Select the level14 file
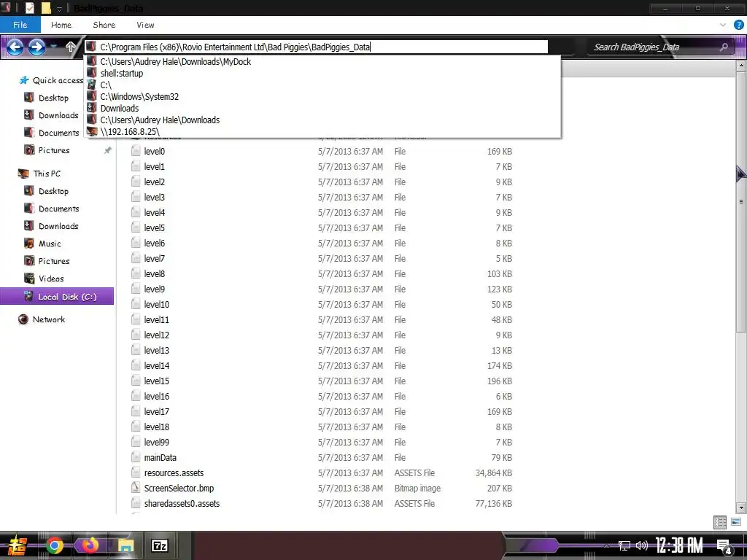 (x=156, y=366)
